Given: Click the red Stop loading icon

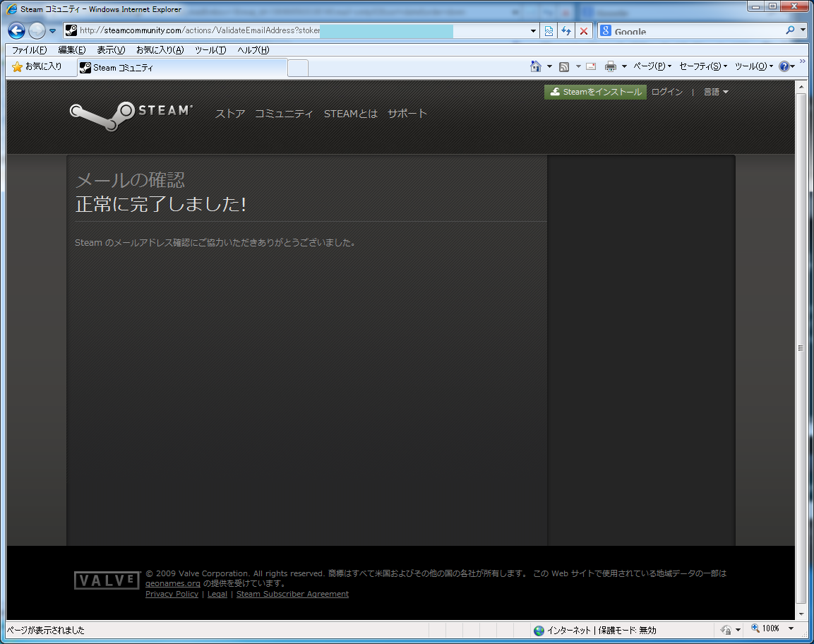Looking at the screenshot, I should [584, 31].
